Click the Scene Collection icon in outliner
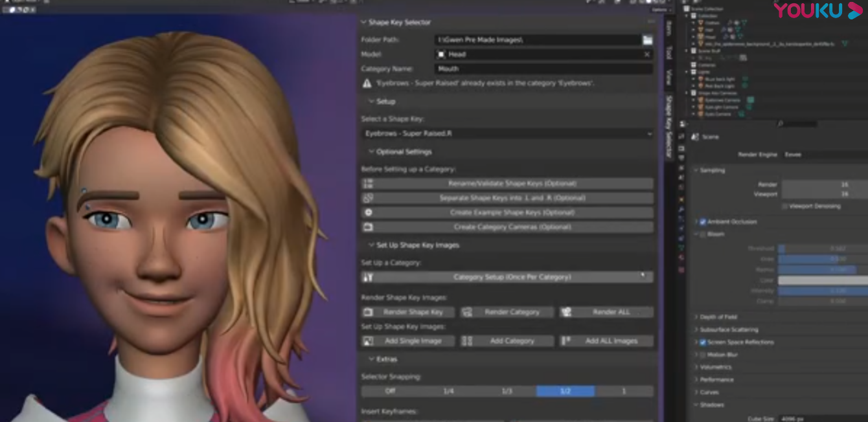The image size is (868, 422). click(687, 8)
